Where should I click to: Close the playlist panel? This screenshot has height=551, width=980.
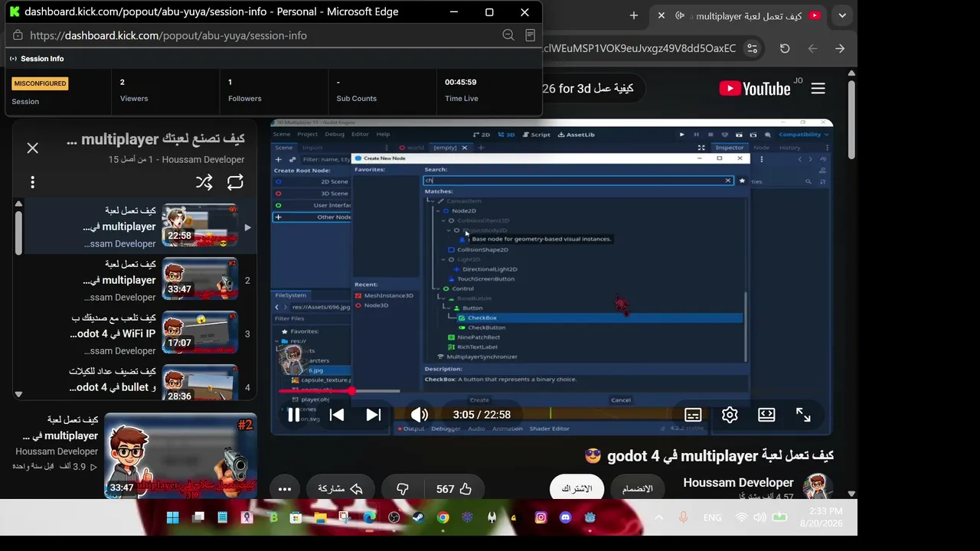point(32,148)
